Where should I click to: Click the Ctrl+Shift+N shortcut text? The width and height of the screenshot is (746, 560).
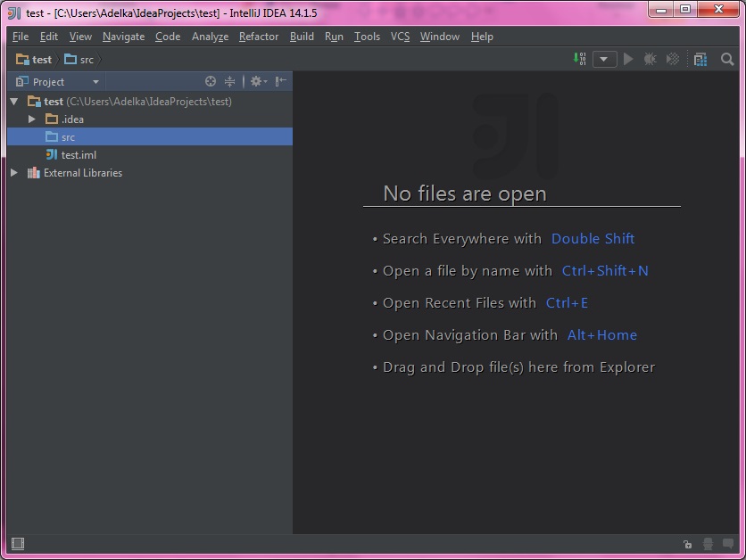pos(605,271)
